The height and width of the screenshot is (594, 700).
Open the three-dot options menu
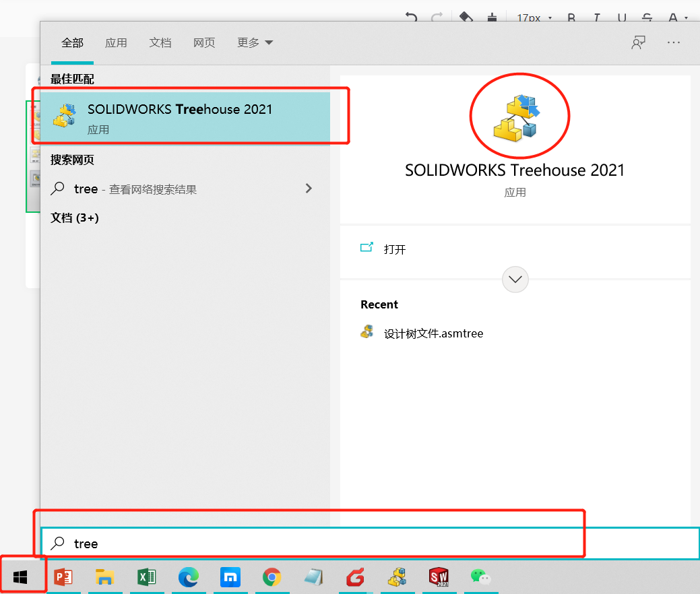click(x=674, y=43)
